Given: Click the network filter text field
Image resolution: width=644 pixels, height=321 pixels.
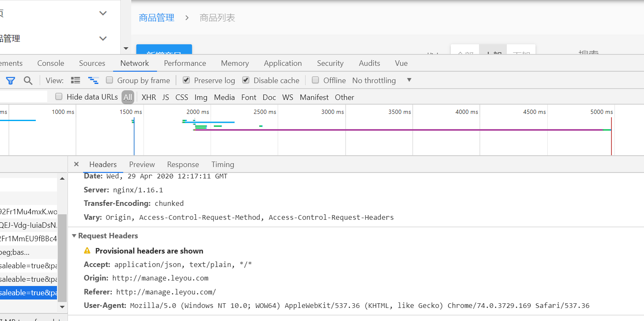Looking at the screenshot, I should 24,97.
